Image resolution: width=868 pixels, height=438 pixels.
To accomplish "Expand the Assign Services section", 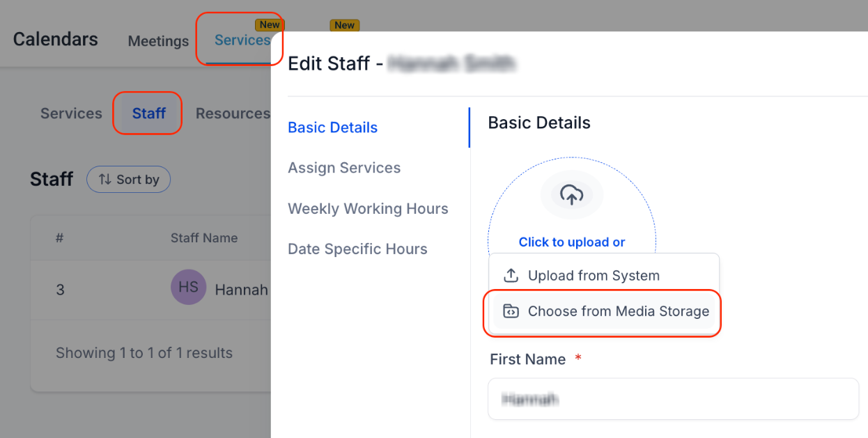I will [344, 168].
